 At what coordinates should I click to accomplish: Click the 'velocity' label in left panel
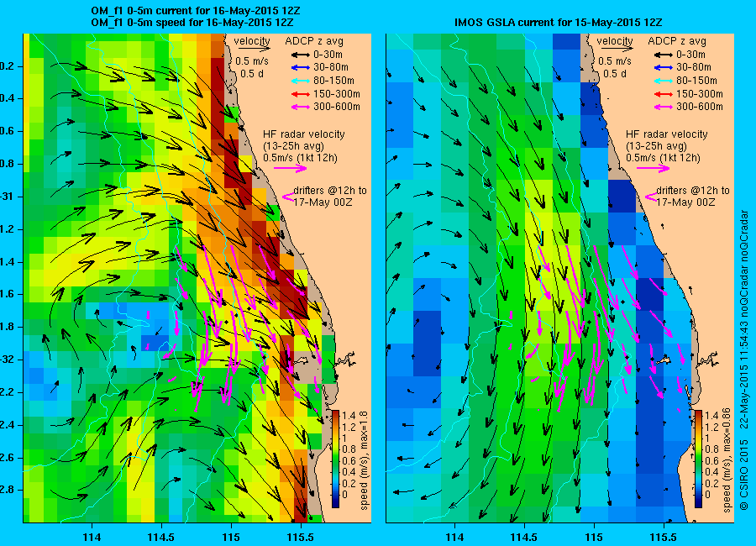pos(252,41)
